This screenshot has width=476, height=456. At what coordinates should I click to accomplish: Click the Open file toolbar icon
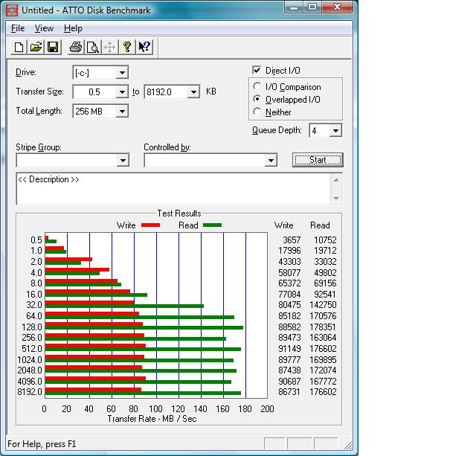[36, 47]
